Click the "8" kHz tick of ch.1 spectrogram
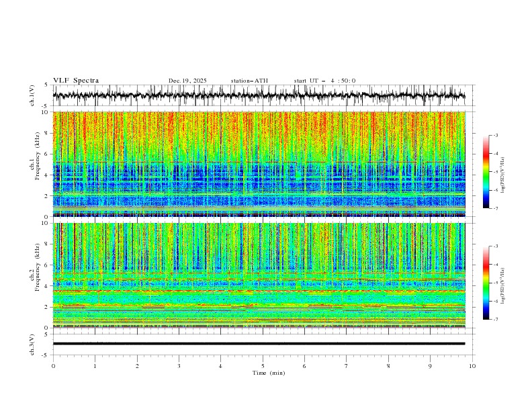The height and width of the screenshot is (411, 532). 47,133
